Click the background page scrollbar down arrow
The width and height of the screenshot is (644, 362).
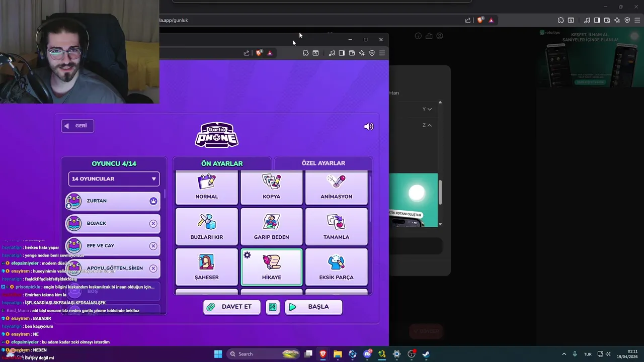[x=440, y=224]
